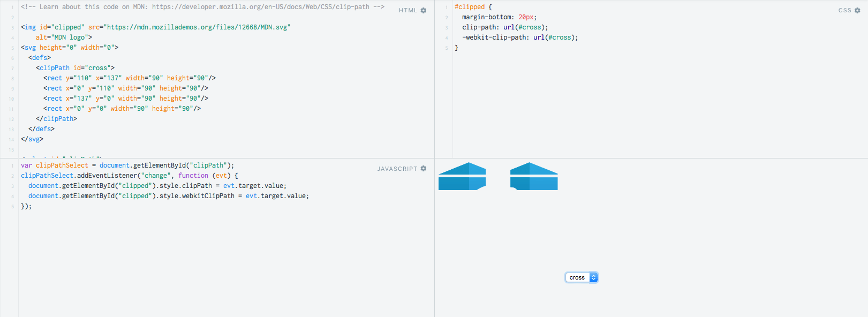Click the -webkit-clip-path CSS declaration line
Screen dimensions: 868x317
pos(520,37)
